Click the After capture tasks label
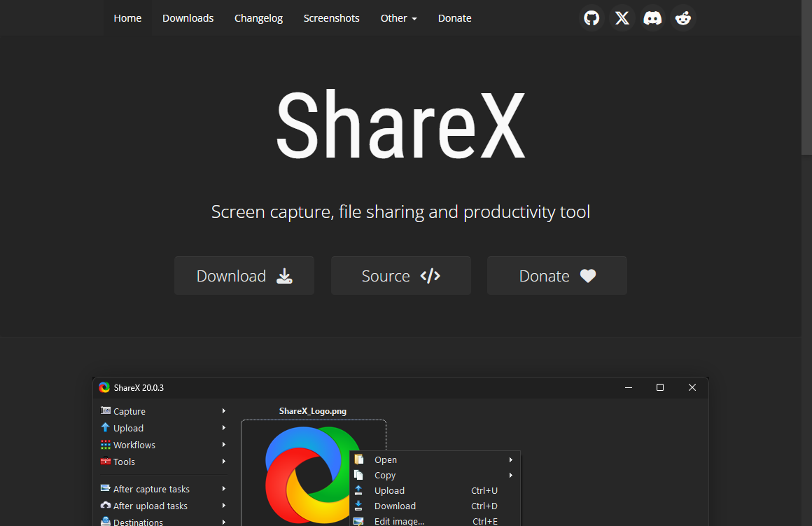 pos(151,489)
